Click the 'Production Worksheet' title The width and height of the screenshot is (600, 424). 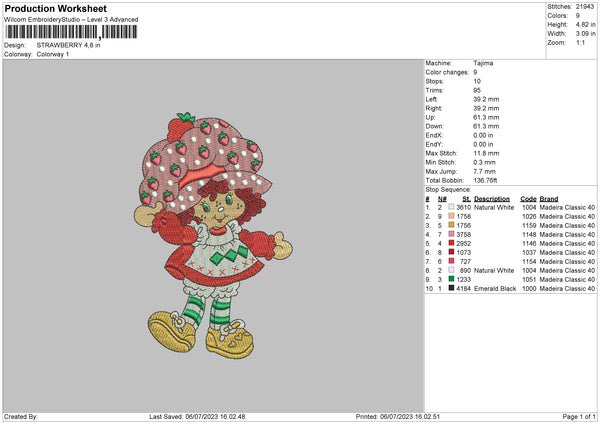click(x=55, y=8)
